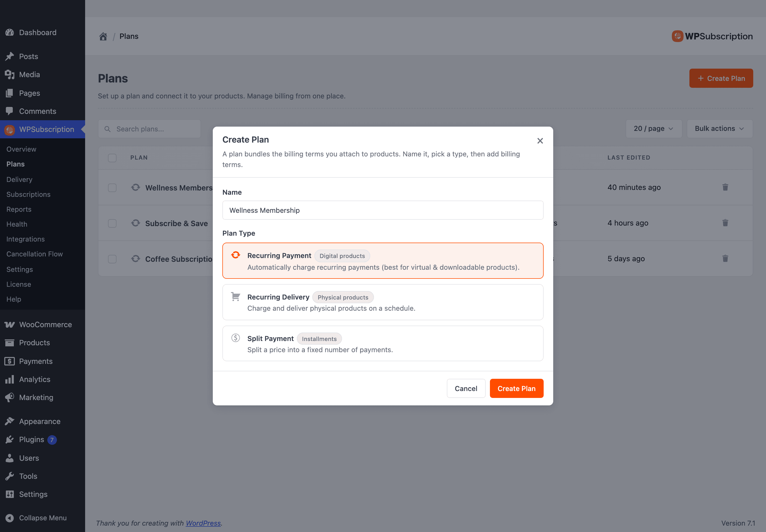The image size is (766, 532).
Task: Delete the plan edited 40 minutes ago
Action: pos(725,187)
